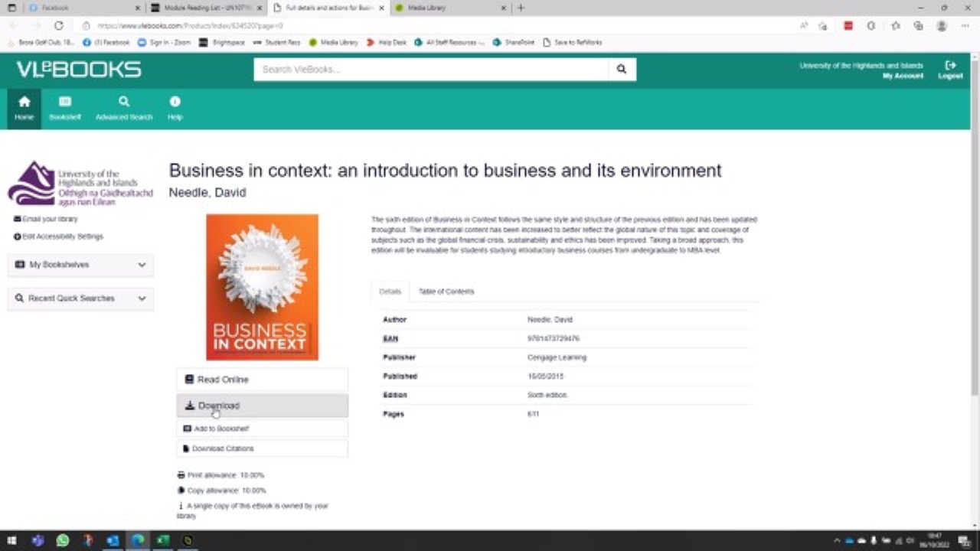
Task: Select the VleBooks Home icon
Action: (24, 107)
